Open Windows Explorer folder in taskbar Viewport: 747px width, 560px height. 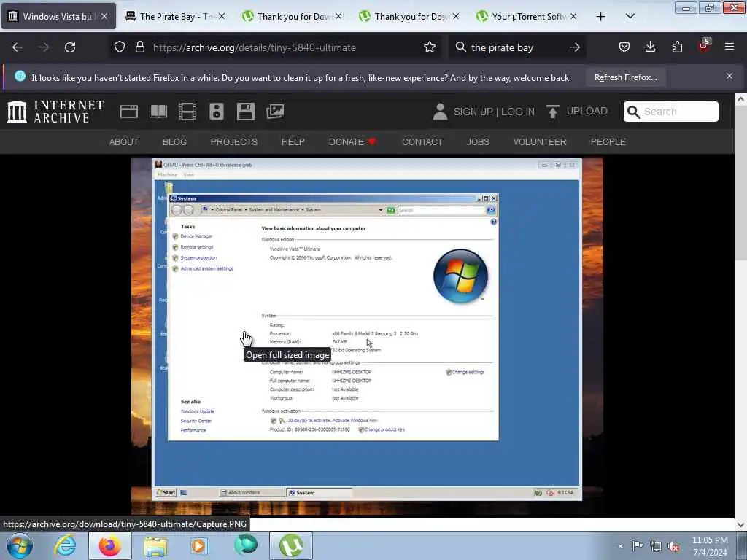(x=155, y=545)
